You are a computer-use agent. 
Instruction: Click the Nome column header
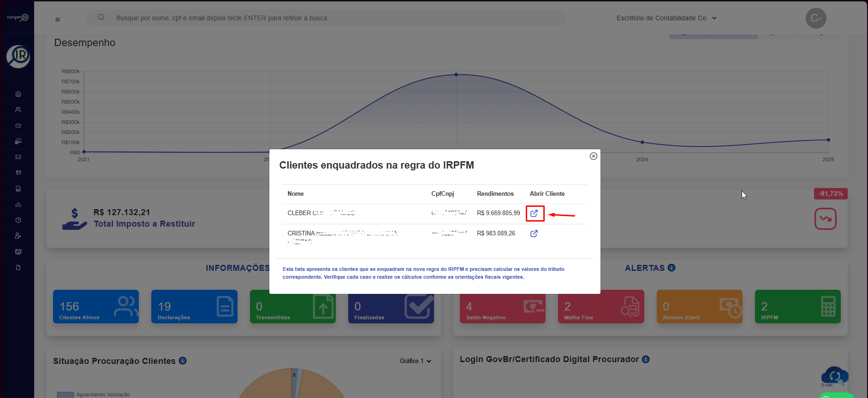tap(296, 194)
